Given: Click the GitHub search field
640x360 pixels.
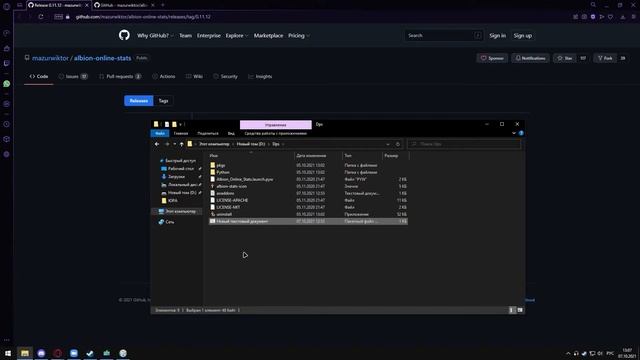Looking at the screenshot, I should (x=444, y=36).
